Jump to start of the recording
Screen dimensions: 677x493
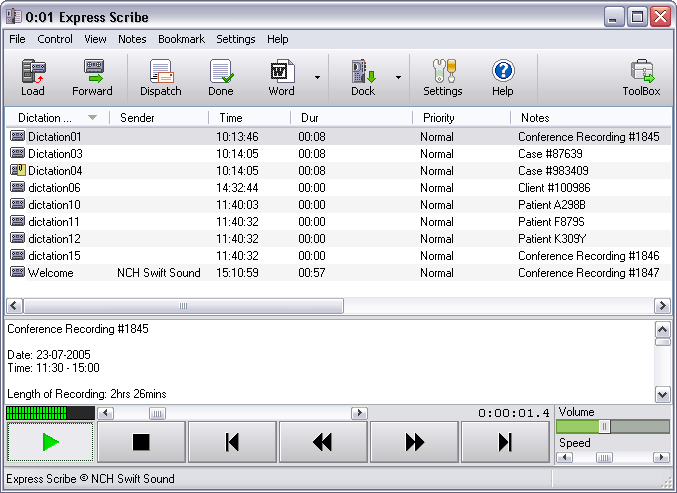[232, 442]
